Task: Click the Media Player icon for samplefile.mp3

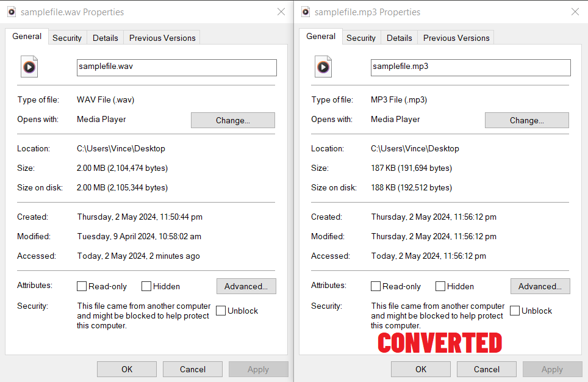Action: pyautogui.click(x=323, y=66)
